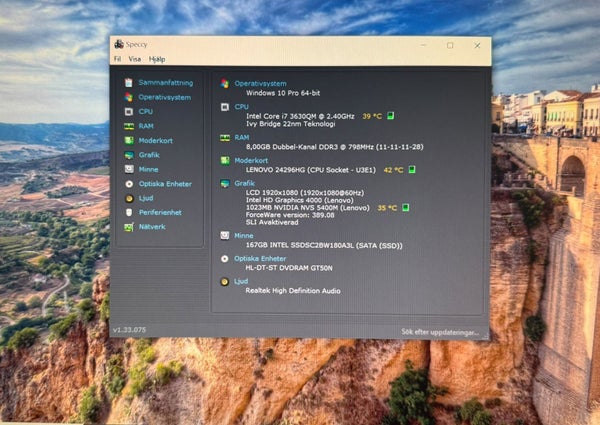Click the v1.33.075 version label
This screenshot has height=425, width=600.
click(129, 330)
